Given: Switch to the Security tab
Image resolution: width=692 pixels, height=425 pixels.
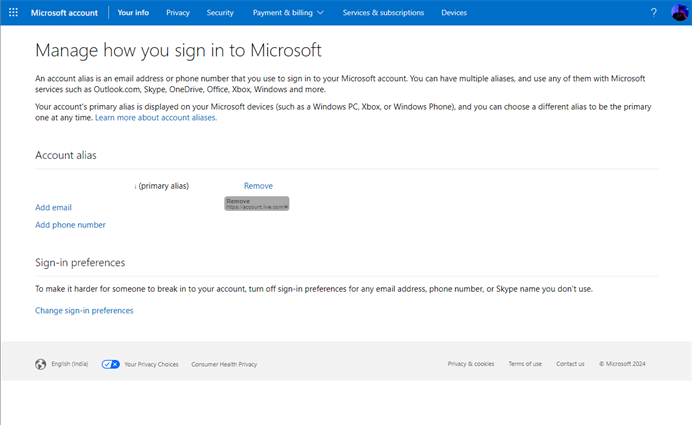Looking at the screenshot, I should tap(220, 13).
